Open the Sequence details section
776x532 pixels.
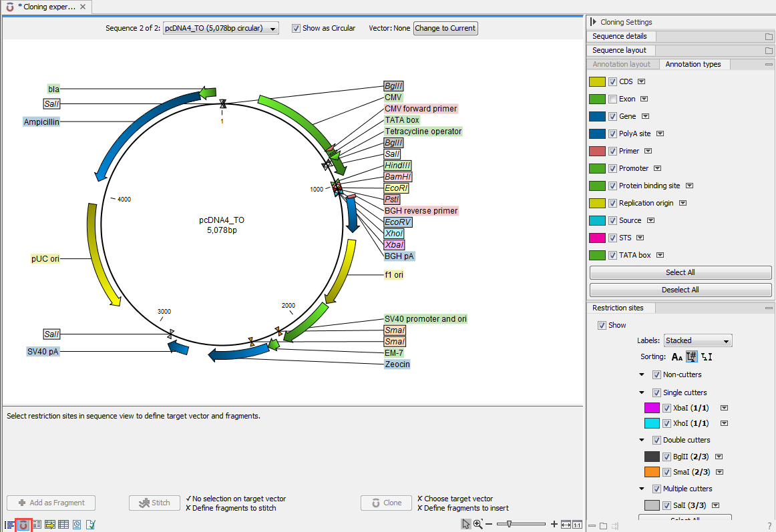click(620, 36)
